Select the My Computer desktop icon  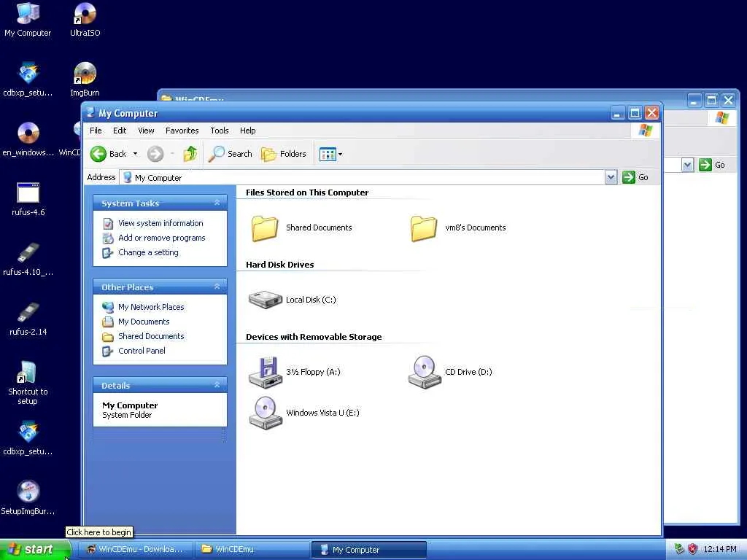pyautogui.click(x=28, y=20)
